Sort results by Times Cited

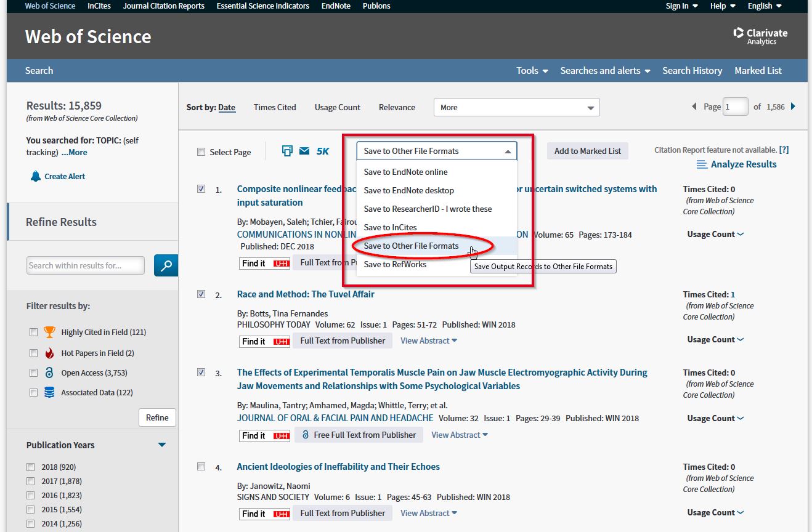click(275, 107)
